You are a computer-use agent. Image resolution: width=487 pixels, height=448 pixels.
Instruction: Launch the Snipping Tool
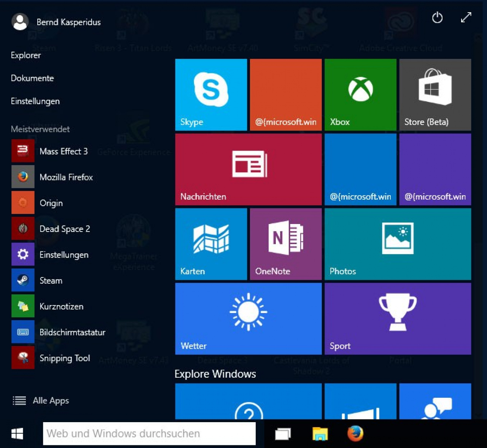click(x=51, y=358)
